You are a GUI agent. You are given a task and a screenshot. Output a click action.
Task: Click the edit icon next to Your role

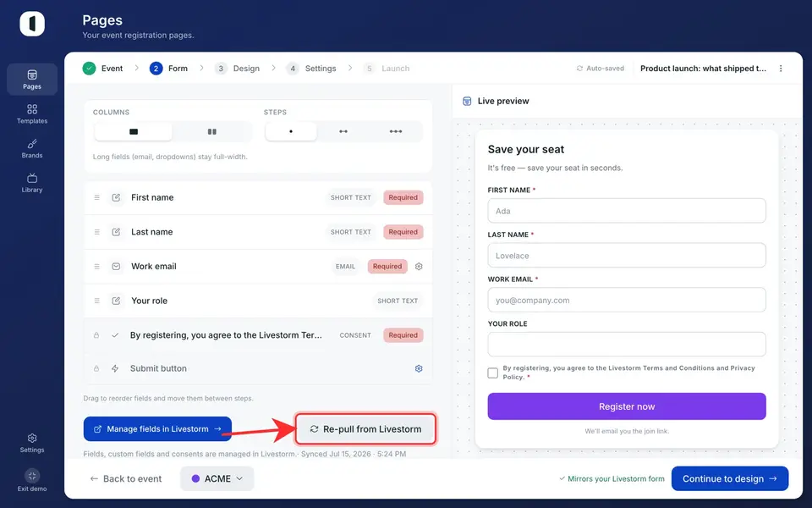[116, 301]
